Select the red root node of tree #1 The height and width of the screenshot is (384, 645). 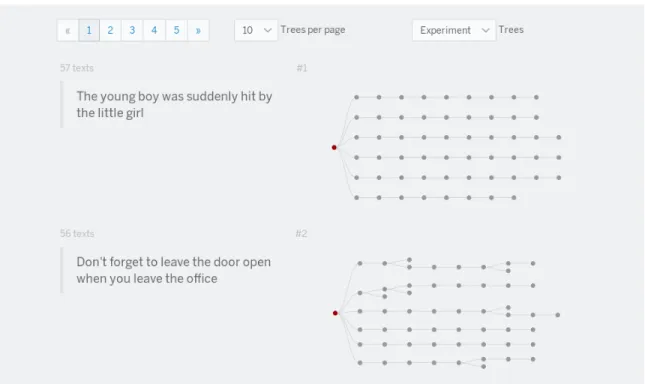tap(334, 148)
